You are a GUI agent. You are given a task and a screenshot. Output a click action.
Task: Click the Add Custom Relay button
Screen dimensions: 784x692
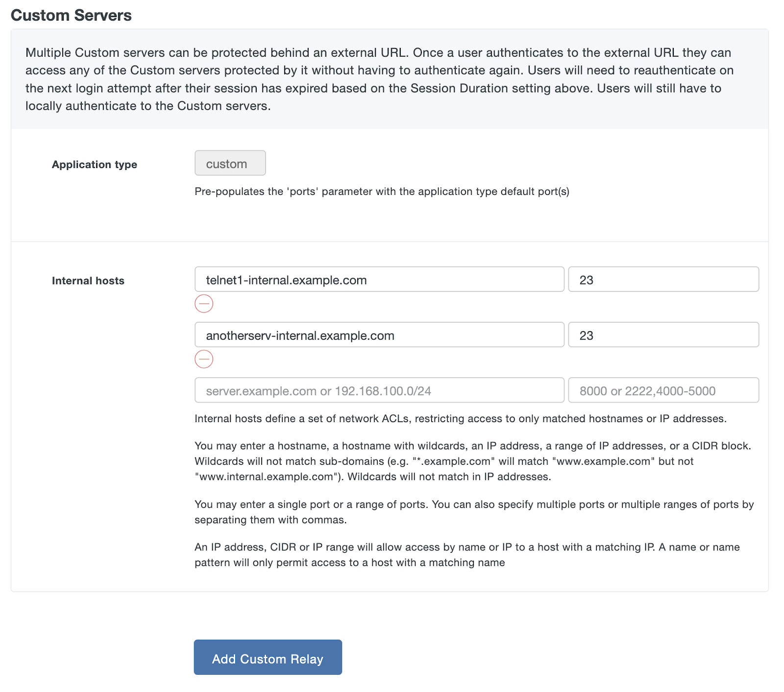tap(268, 658)
